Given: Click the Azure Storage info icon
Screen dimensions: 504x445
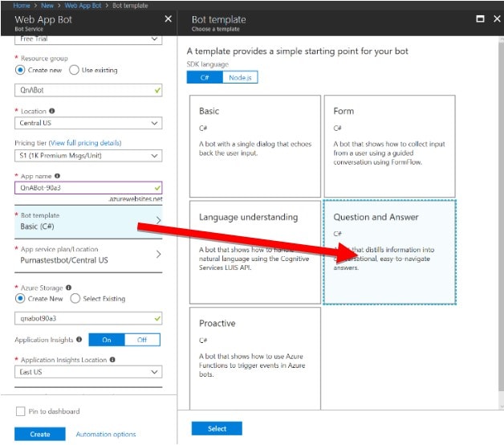Looking at the screenshot, I should (x=68, y=287).
